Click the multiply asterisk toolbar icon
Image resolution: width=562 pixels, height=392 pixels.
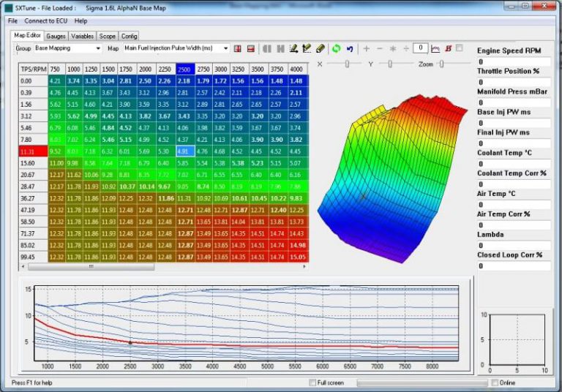393,48
